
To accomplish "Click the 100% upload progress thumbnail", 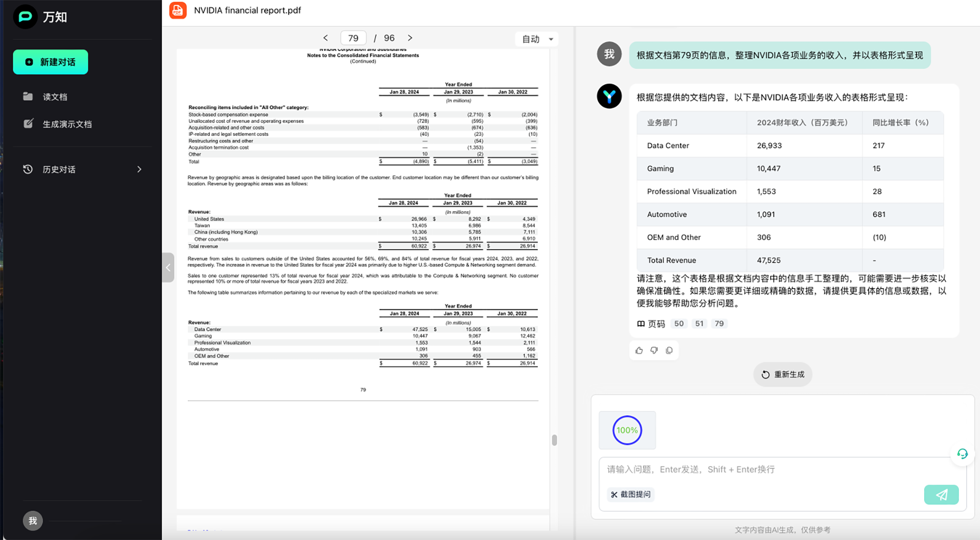I will [x=627, y=430].
